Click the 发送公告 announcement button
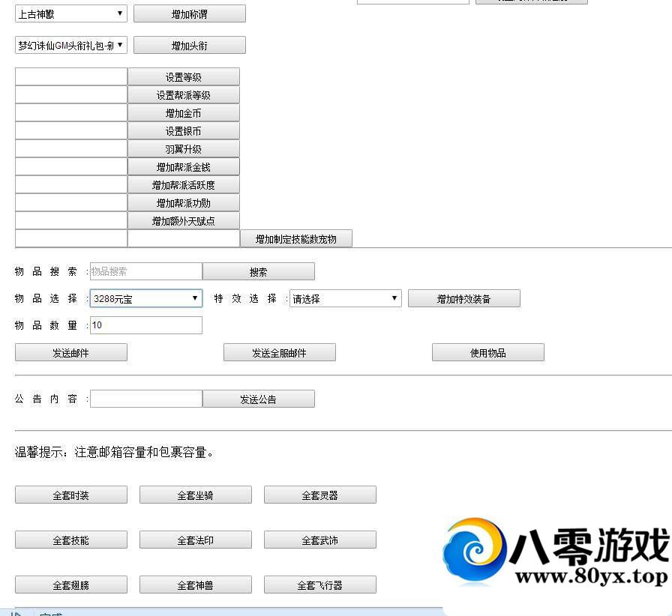The width and height of the screenshot is (672, 616). pyautogui.click(x=259, y=398)
